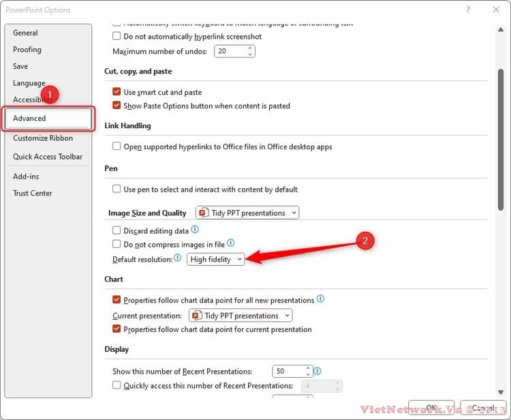Click the Cancel button
Image resolution: width=511 pixels, height=420 pixels.
pyautogui.click(x=483, y=408)
